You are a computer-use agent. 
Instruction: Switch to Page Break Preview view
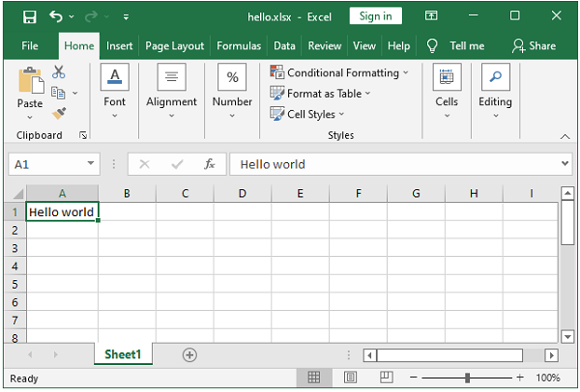point(385,378)
